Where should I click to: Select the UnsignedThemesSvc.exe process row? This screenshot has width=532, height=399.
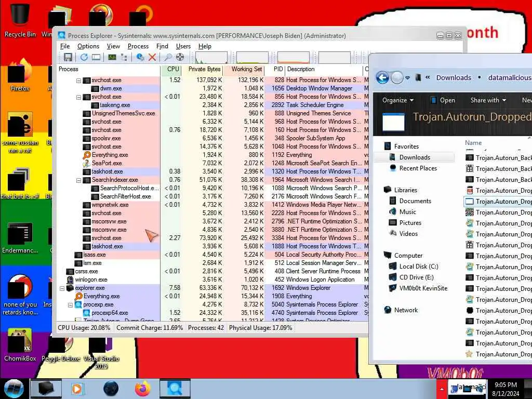pos(212,113)
